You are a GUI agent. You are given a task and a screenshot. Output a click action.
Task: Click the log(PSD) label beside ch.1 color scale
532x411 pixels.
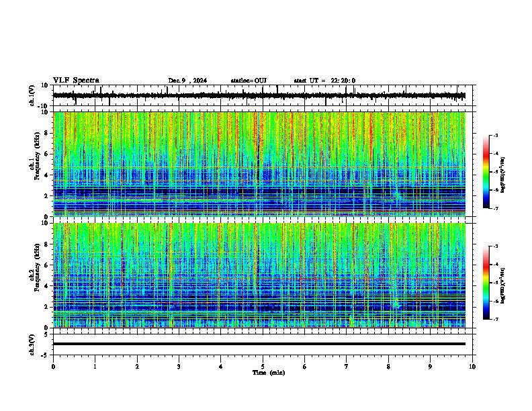coord(503,175)
